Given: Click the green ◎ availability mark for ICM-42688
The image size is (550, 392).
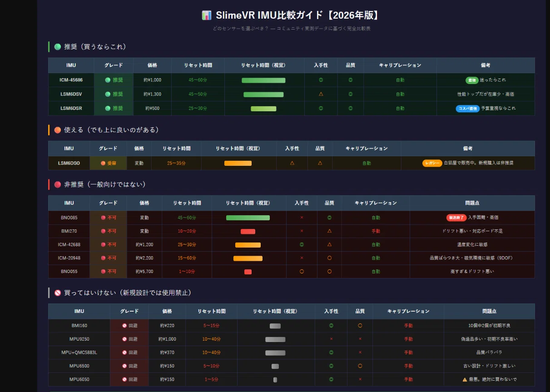Looking at the screenshot, I should 302,244.
